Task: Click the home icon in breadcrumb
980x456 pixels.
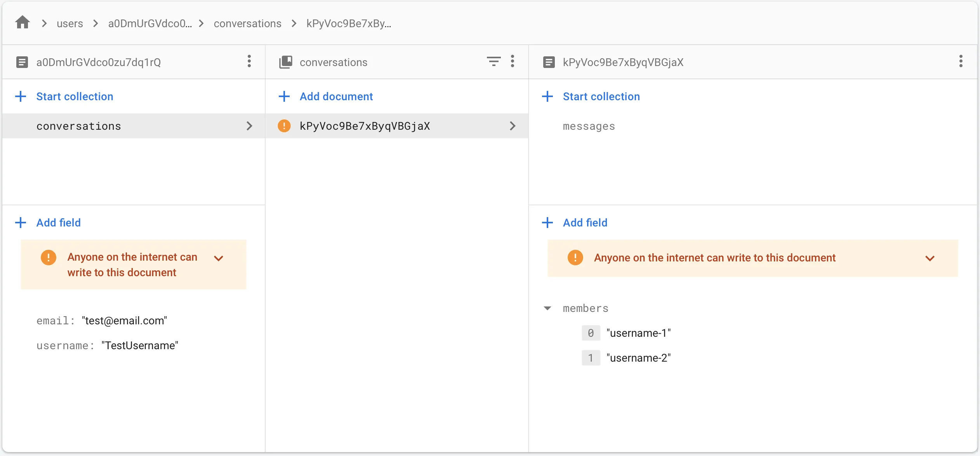Action: point(23,23)
